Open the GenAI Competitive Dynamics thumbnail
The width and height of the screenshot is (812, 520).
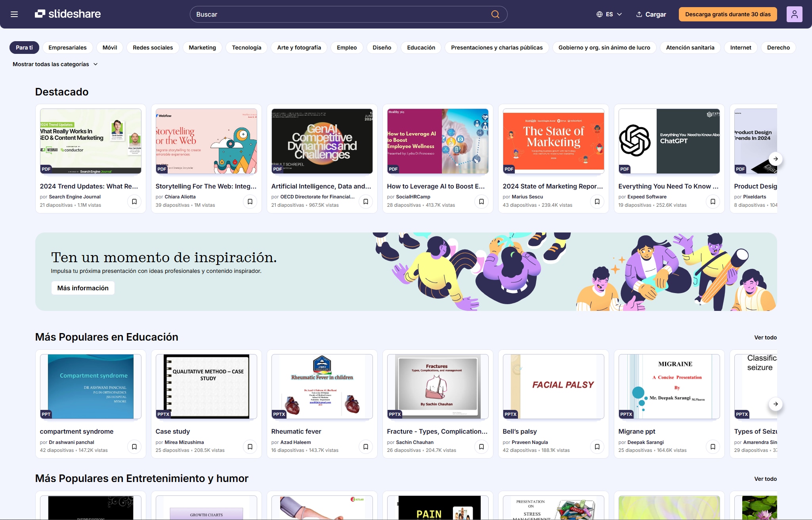(x=322, y=141)
